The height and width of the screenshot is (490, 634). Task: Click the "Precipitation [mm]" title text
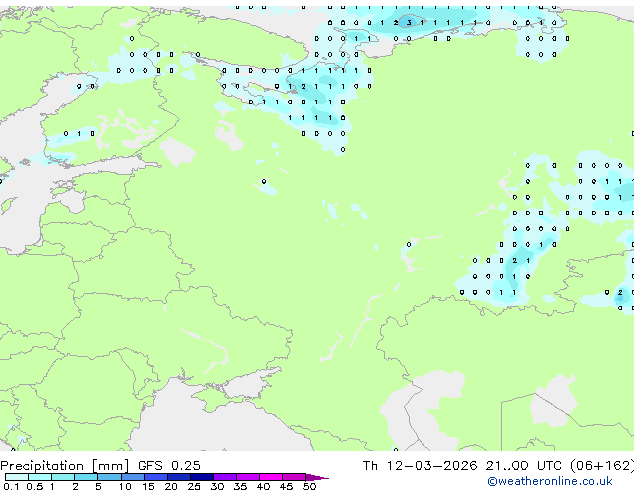click(x=64, y=466)
